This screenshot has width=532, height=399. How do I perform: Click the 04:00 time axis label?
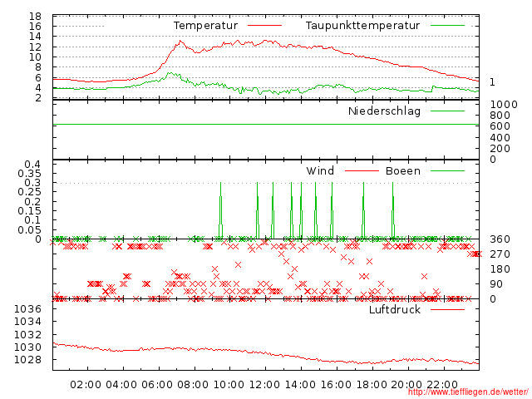pos(121,385)
